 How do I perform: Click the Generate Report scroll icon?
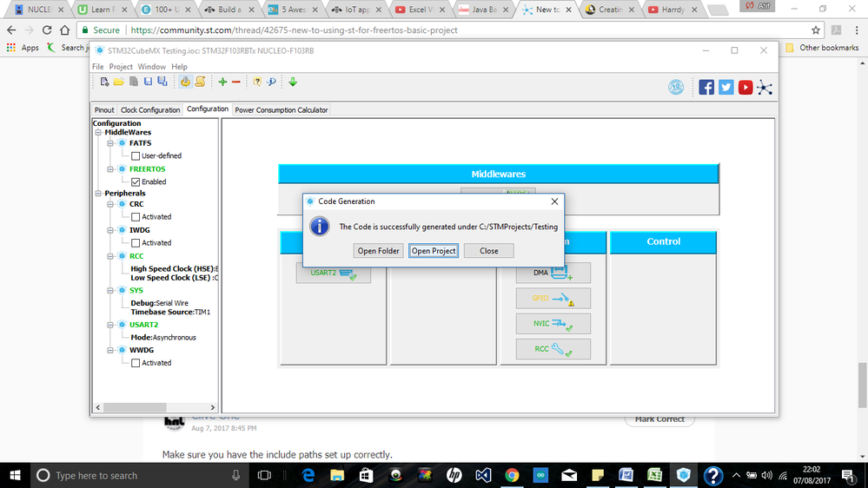(x=200, y=82)
